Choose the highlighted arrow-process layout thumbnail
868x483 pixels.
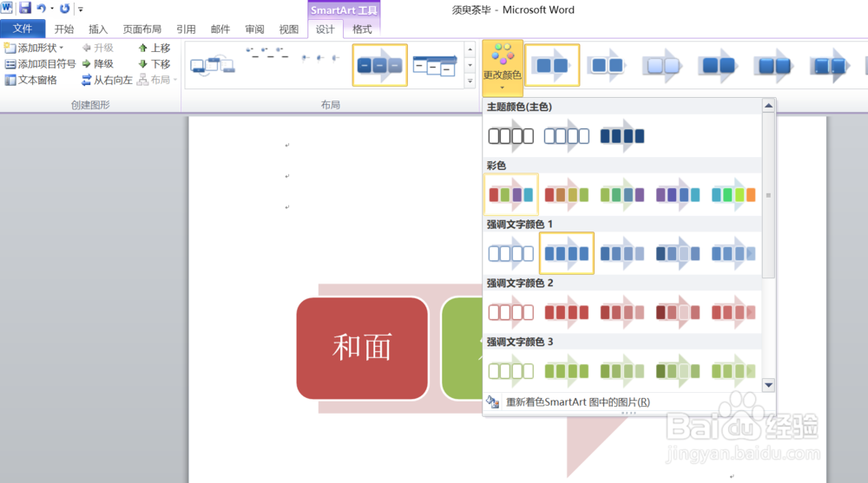click(x=380, y=65)
